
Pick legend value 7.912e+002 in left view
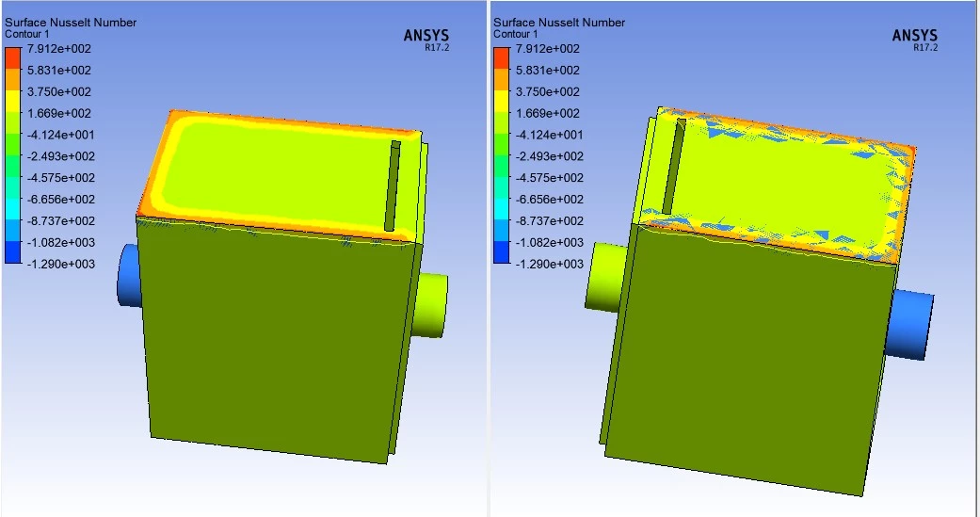point(58,49)
